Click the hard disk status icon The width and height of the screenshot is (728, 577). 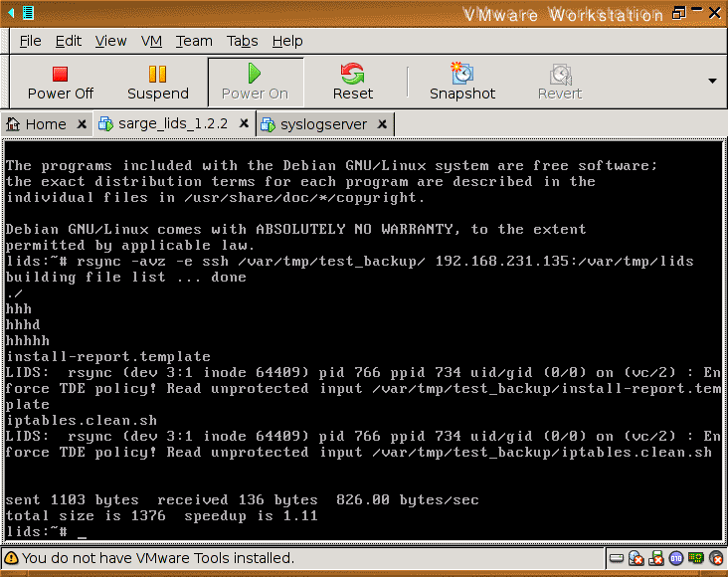616,558
